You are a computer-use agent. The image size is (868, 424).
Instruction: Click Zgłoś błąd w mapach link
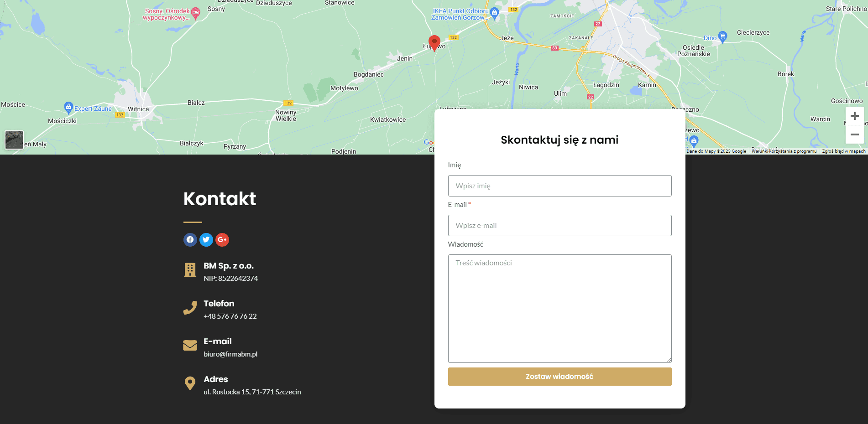pyautogui.click(x=843, y=151)
